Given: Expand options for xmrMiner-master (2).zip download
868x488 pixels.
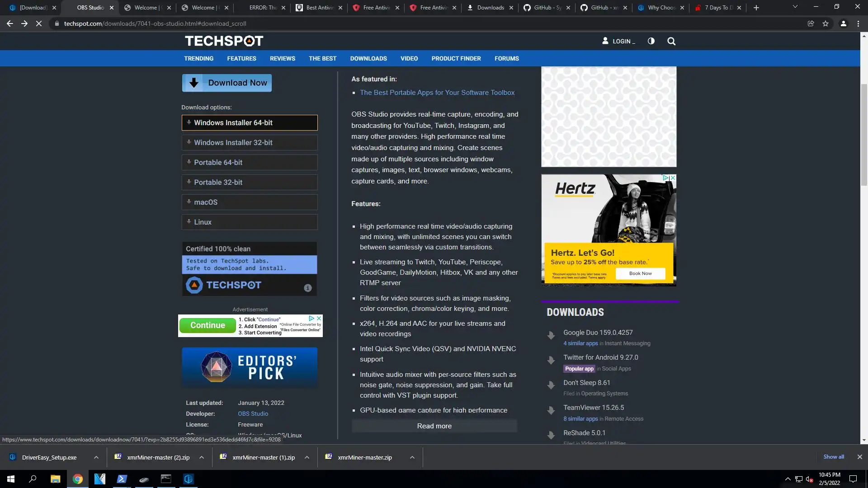Looking at the screenshot, I should (202, 457).
